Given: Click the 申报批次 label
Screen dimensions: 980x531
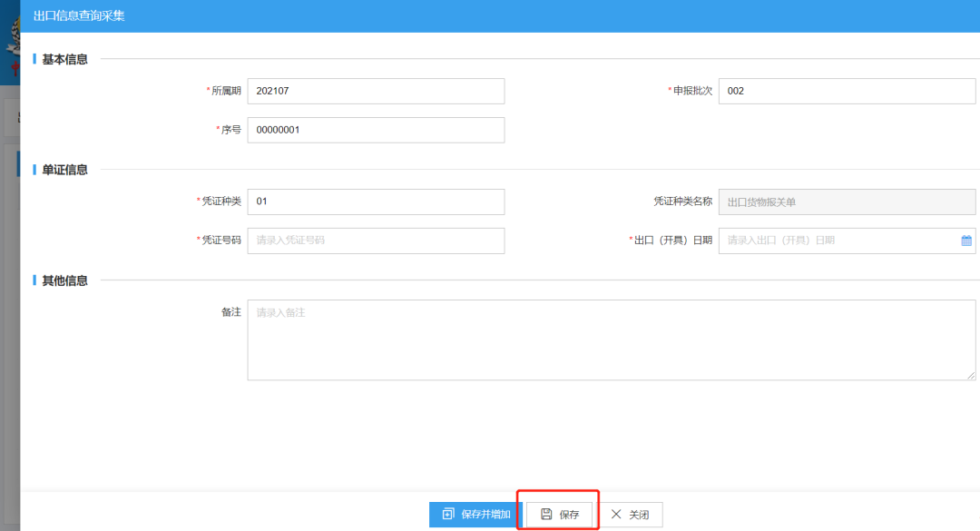Looking at the screenshot, I should (x=692, y=91).
